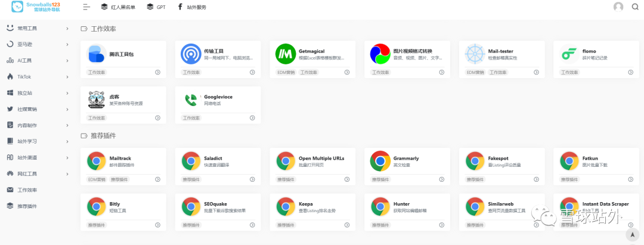
Task: Click the Googlevioce phone icon
Action: [x=191, y=100]
